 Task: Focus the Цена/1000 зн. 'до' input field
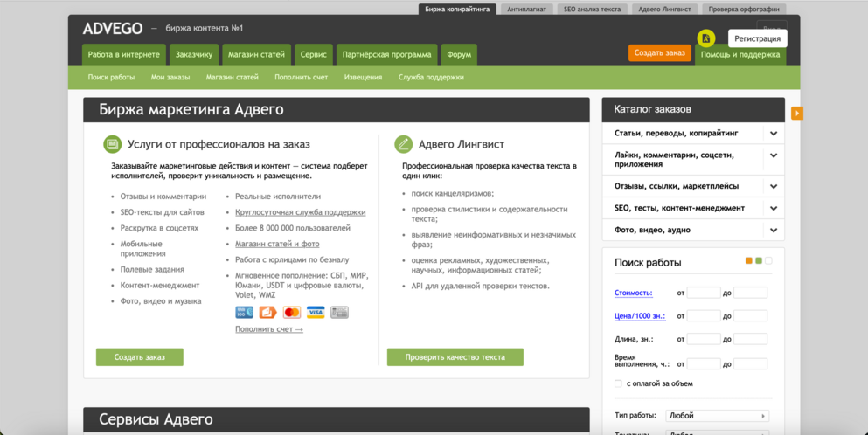tap(750, 316)
